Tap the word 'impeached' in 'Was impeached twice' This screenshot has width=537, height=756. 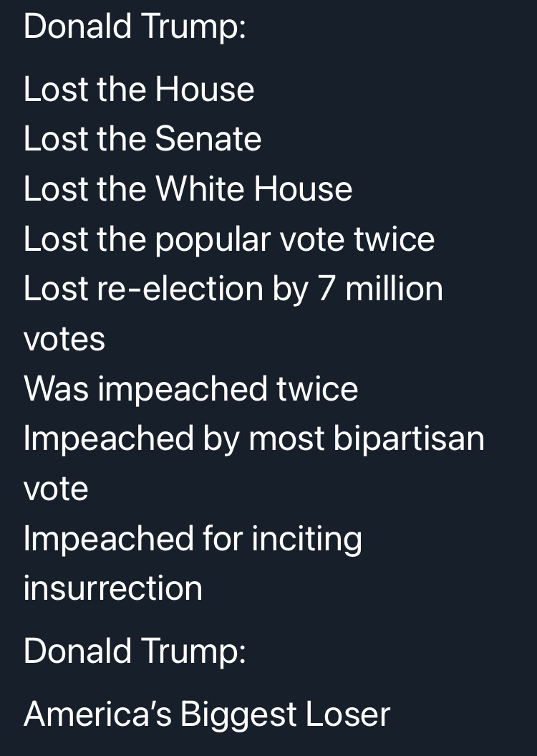pos(183,390)
